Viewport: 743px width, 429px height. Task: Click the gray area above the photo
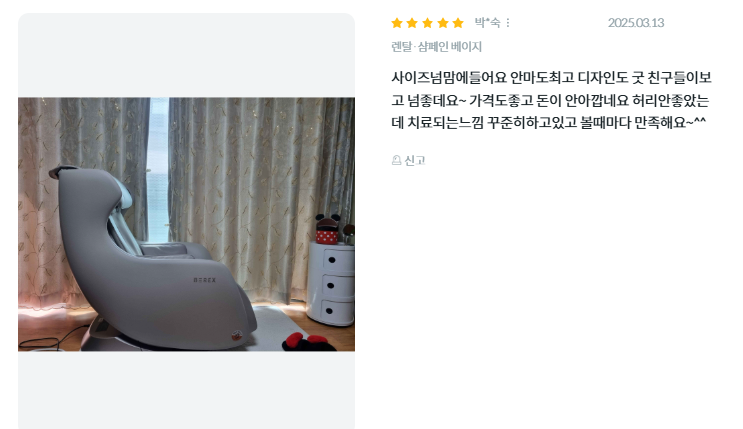186,55
